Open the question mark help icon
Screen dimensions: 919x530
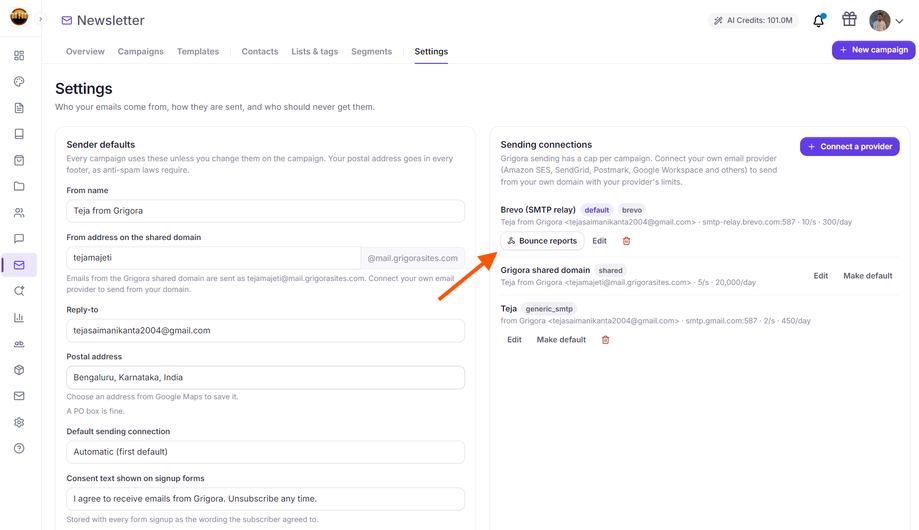tap(19, 449)
